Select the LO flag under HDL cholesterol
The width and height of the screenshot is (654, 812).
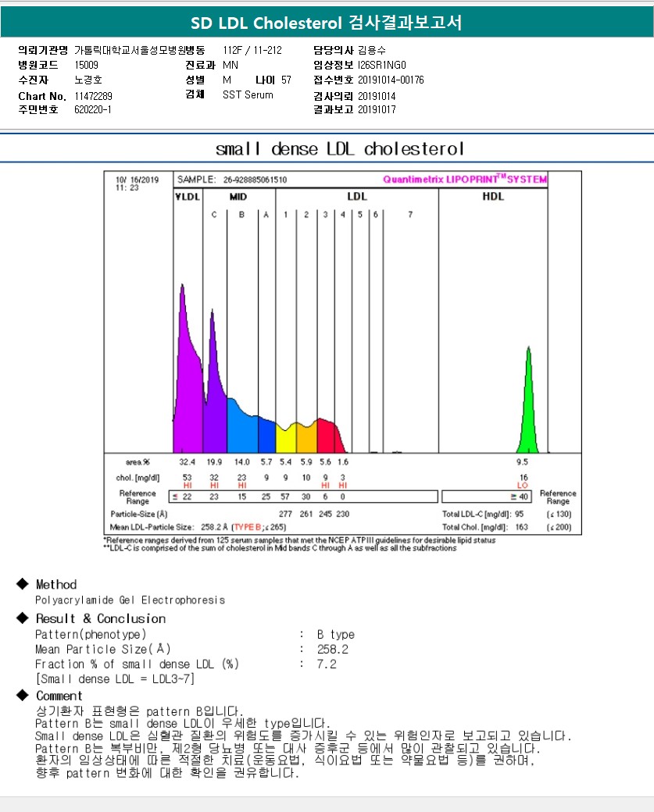click(522, 486)
